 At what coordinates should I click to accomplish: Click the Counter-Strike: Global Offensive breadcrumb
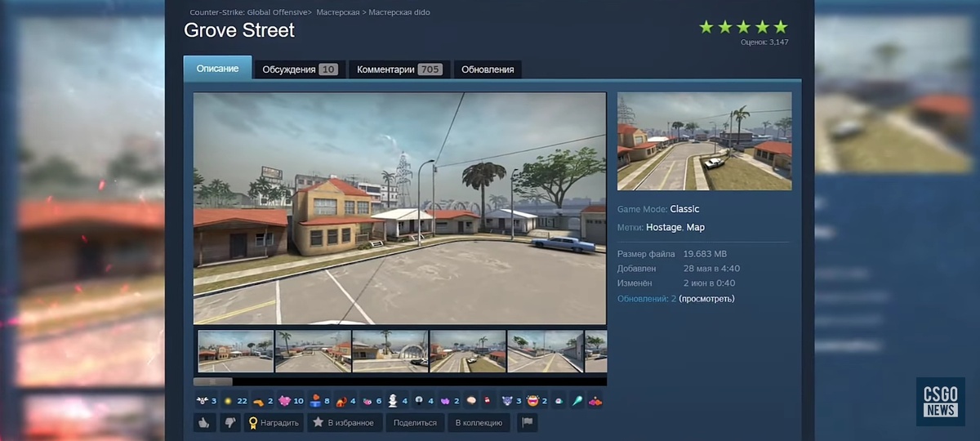pos(249,12)
